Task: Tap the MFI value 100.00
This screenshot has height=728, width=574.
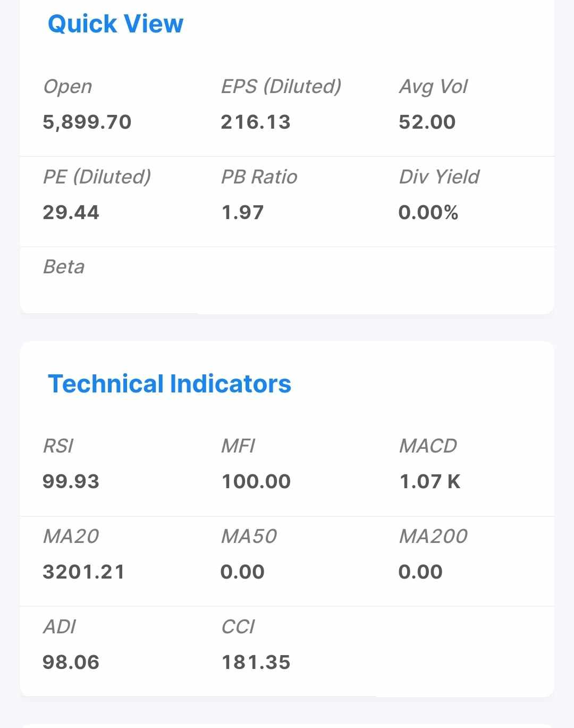Action: pos(256,482)
